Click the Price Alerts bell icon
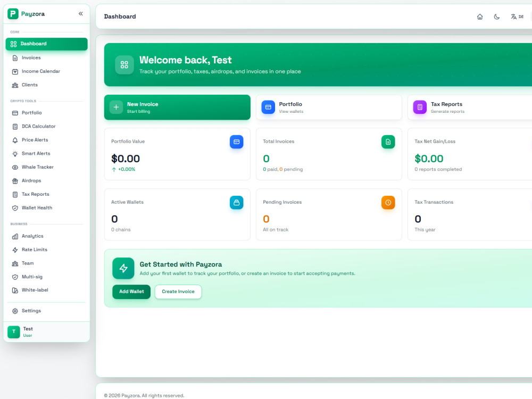This screenshot has height=399, width=532. point(15,140)
